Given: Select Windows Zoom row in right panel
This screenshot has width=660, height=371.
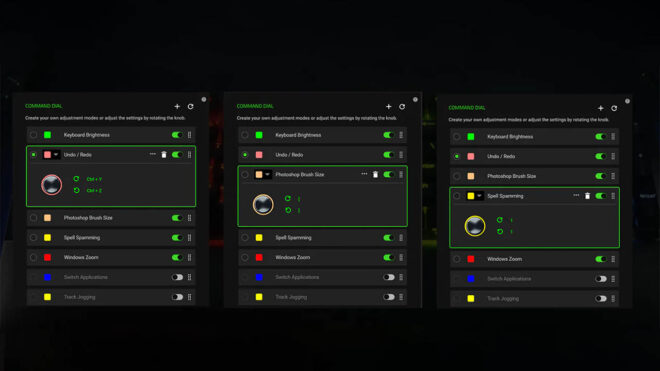Looking at the screenshot, I should (534, 259).
